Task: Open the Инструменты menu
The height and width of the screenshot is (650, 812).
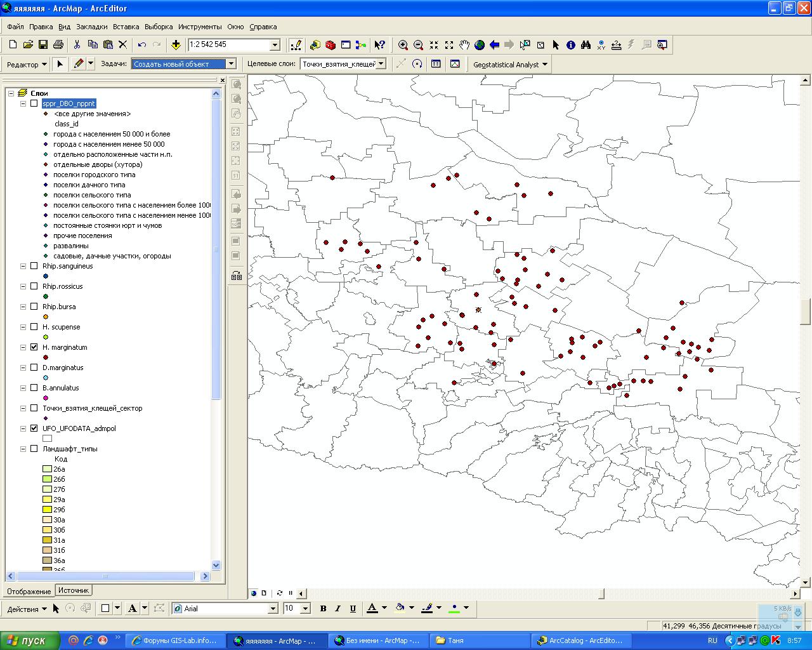Action: click(x=200, y=27)
